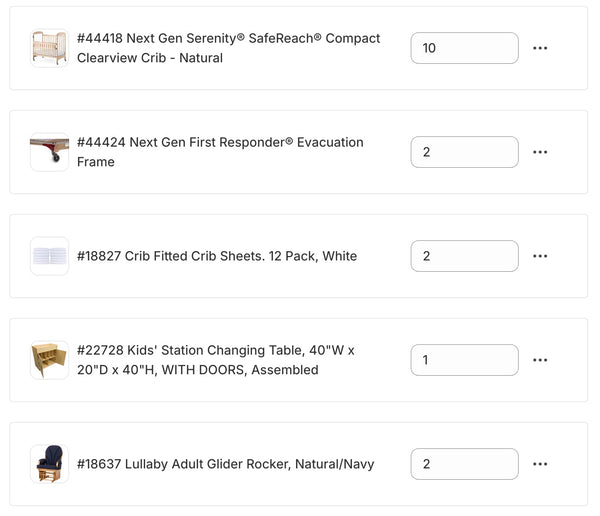This screenshot has width=600, height=516.
Task: Open more options for Evacuation Frame item
Action: point(540,152)
